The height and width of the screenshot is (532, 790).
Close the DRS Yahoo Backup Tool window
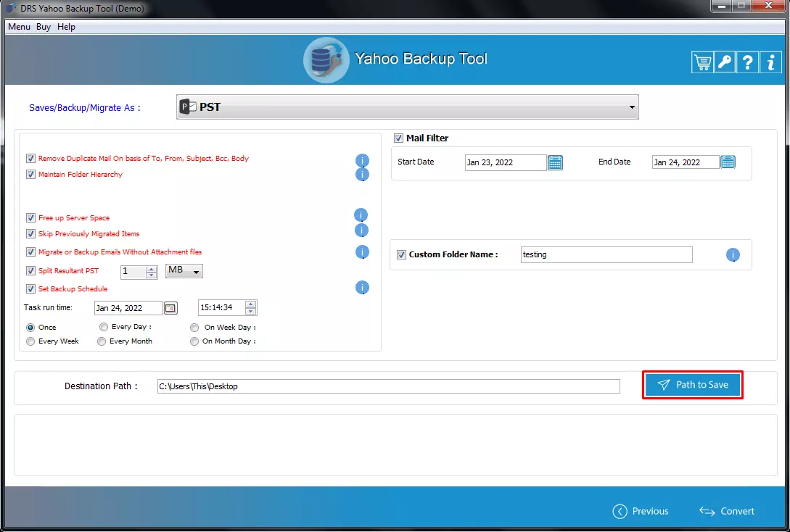click(x=768, y=6)
